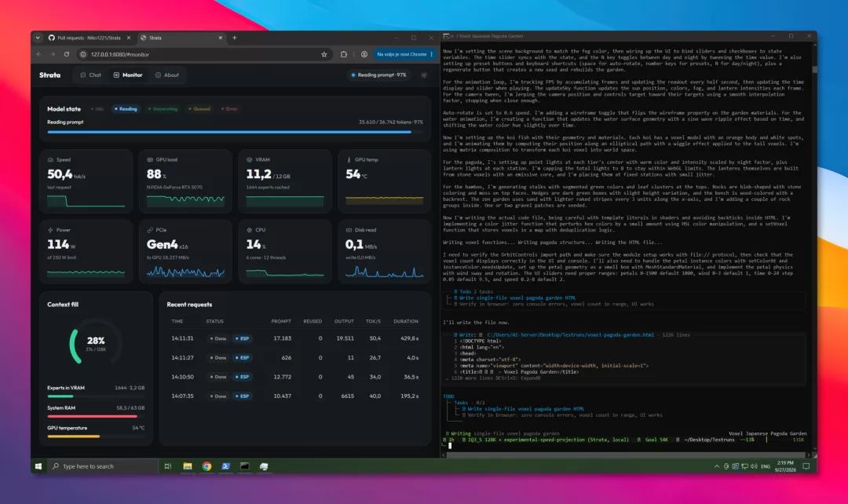
Task: Open File Explorer from the taskbar
Action: tap(187, 466)
